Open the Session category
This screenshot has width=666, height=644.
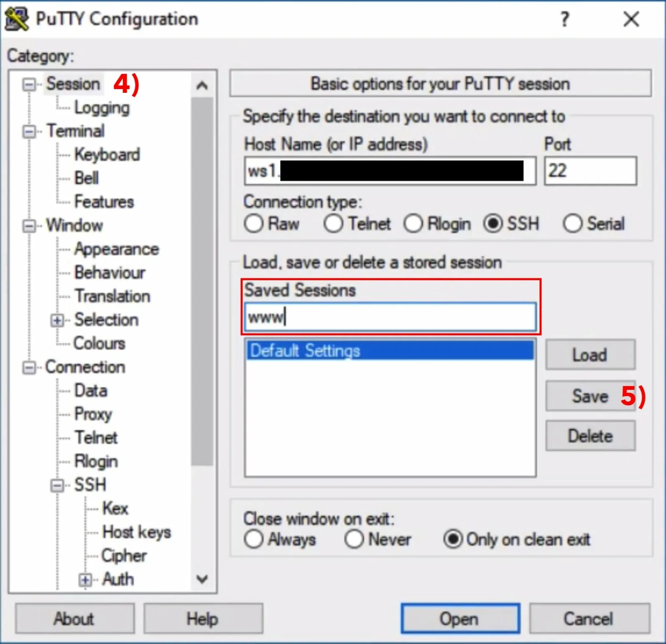click(x=73, y=84)
